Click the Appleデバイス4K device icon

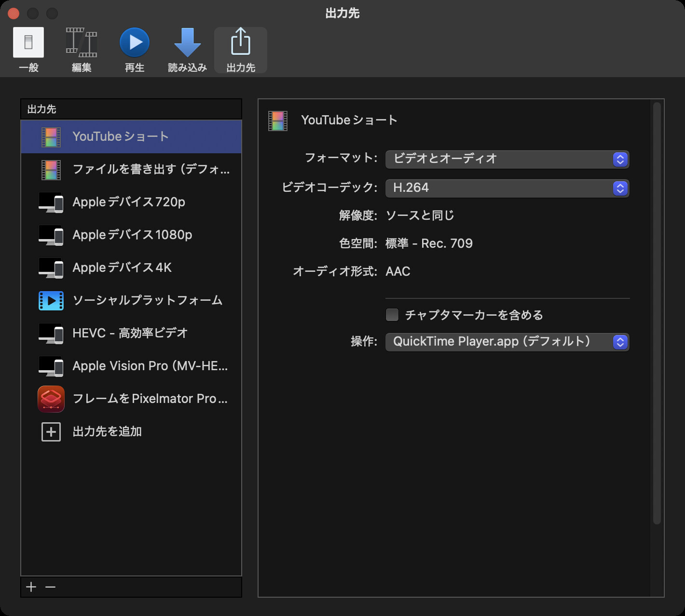click(x=51, y=268)
